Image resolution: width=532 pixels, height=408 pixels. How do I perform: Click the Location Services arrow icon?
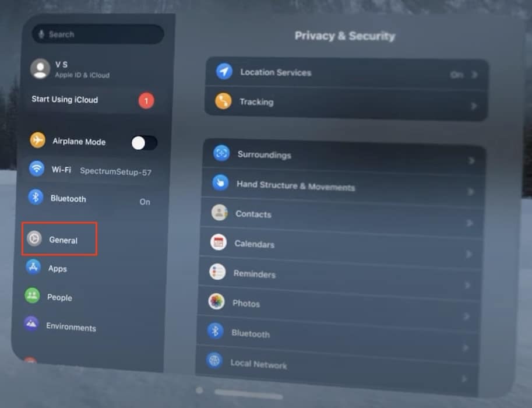(x=224, y=72)
